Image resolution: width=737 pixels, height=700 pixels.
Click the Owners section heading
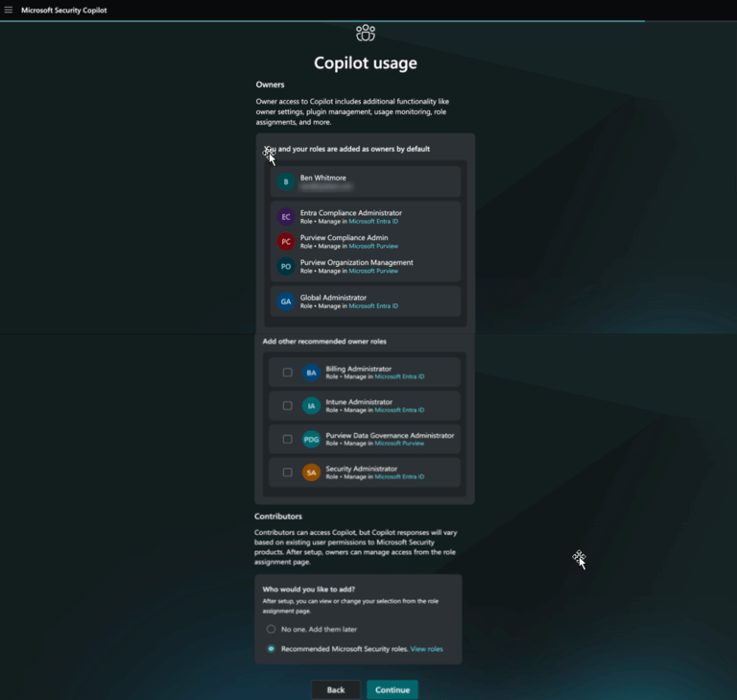click(270, 84)
